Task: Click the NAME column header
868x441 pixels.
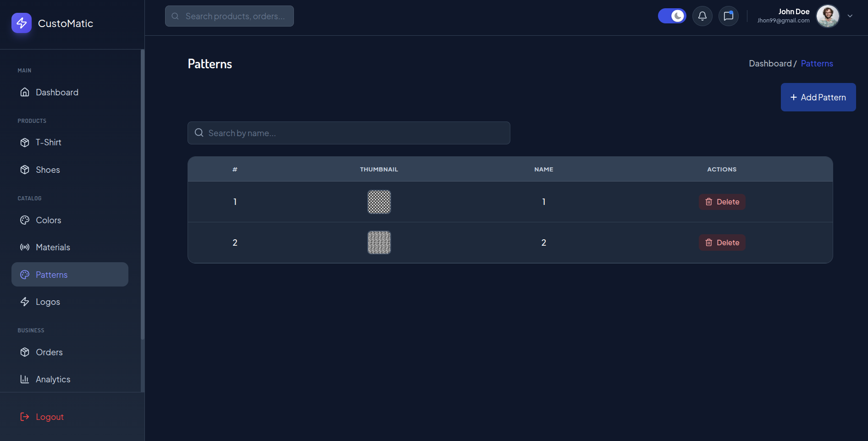Action: click(x=543, y=169)
